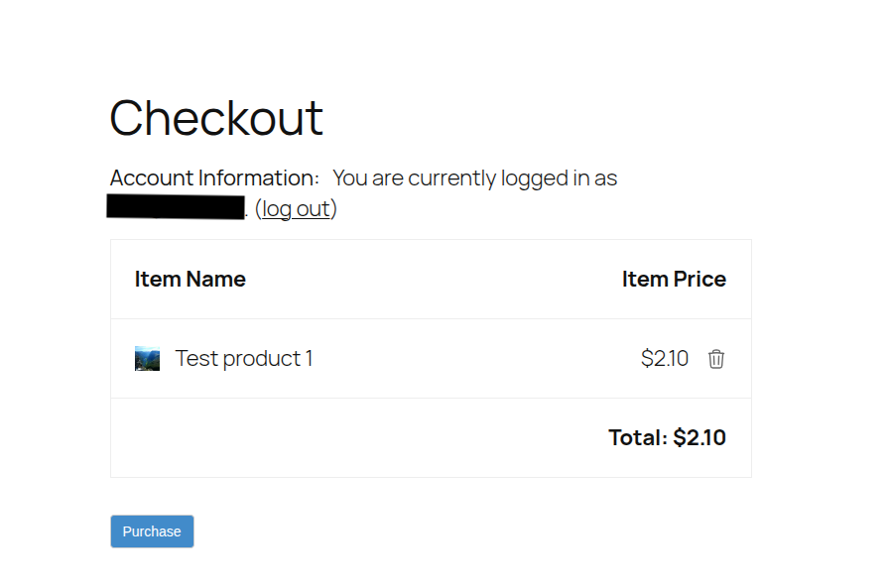Click the Account Information label

tap(208, 177)
